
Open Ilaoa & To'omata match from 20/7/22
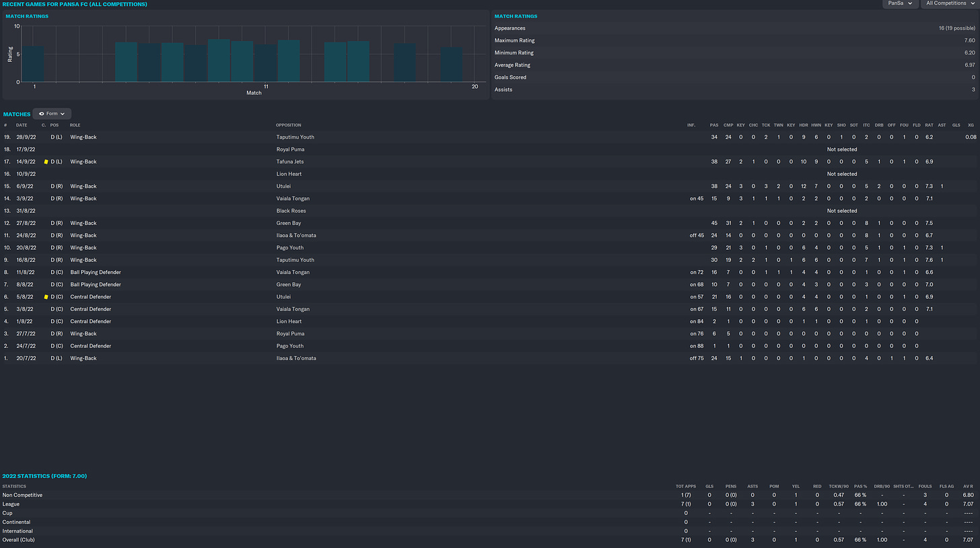(x=296, y=358)
